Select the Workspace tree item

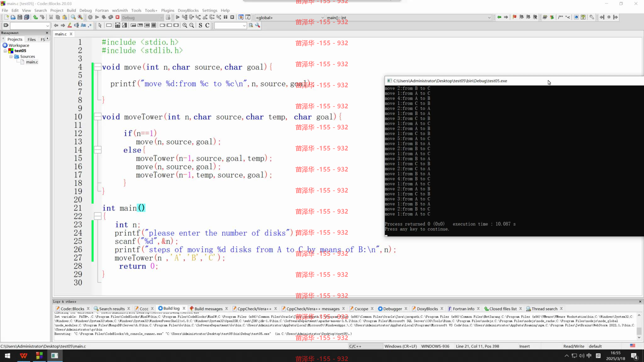19,45
